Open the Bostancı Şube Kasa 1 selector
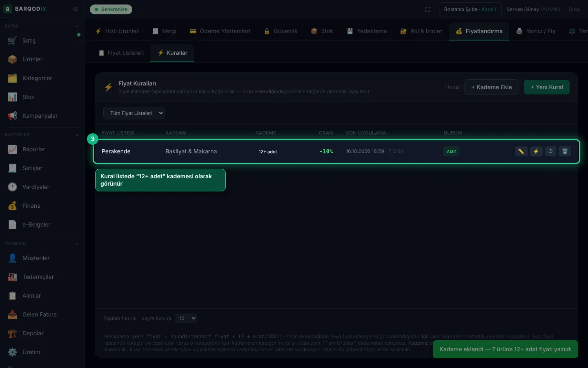 click(470, 9)
